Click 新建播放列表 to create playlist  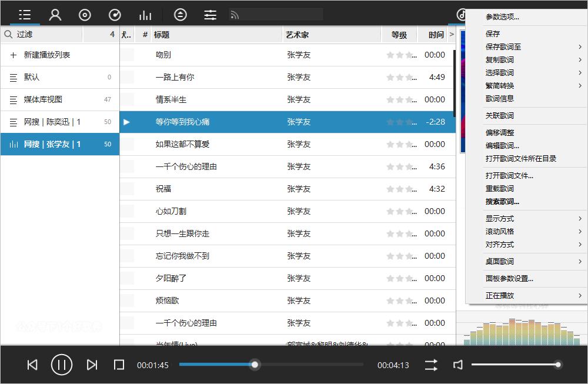coord(47,55)
